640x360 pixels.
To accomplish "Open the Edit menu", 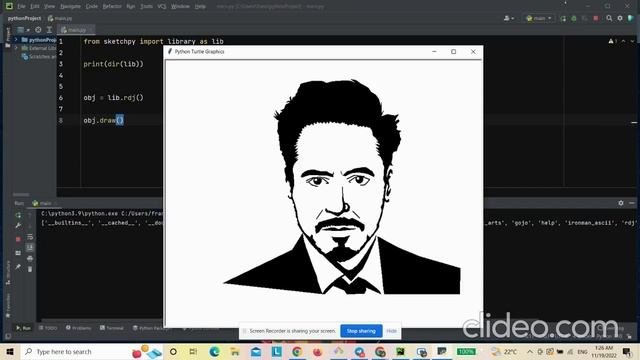I will pyautogui.click(x=35, y=6).
